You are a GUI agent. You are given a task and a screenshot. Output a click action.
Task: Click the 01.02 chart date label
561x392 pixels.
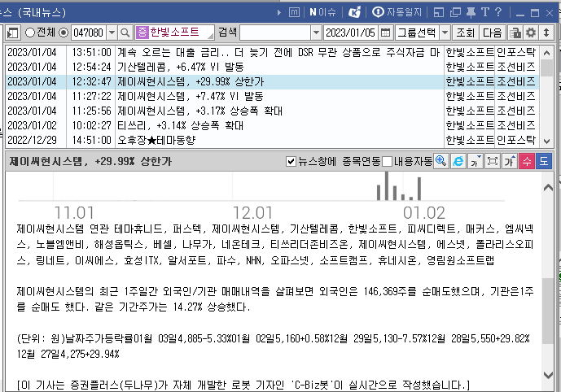pos(424,213)
